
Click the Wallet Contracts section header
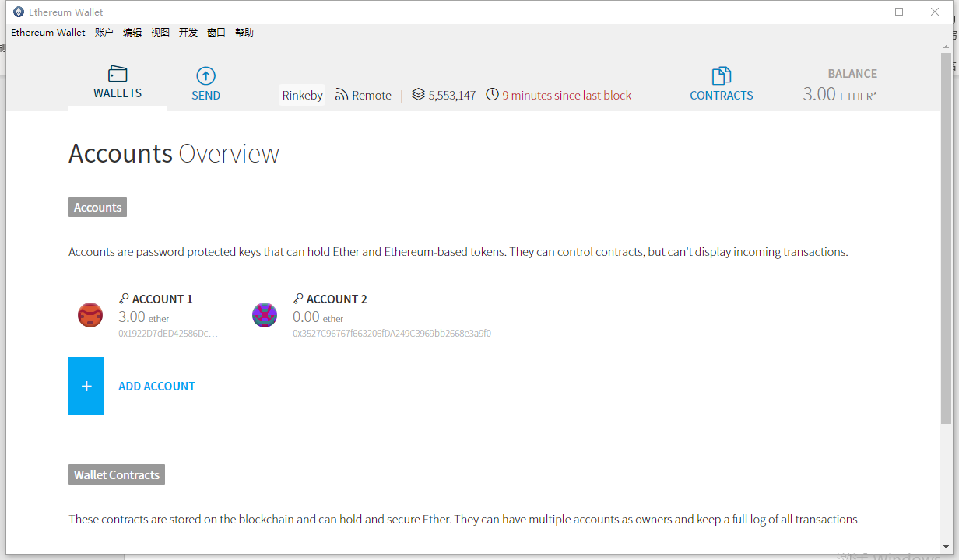click(117, 474)
